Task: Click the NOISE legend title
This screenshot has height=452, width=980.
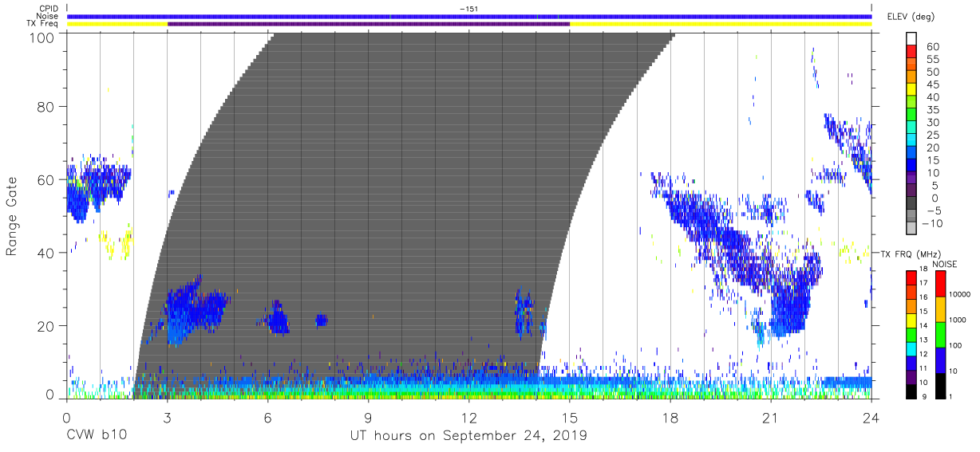Action: point(944,264)
